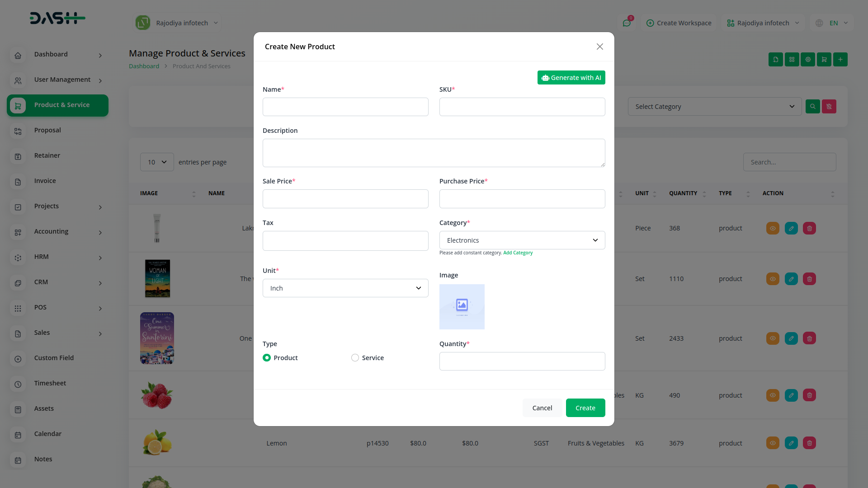868x488 pixels.
Task: Open the Unit dropdown showing Inch
Action: click(x=345, y=288)
